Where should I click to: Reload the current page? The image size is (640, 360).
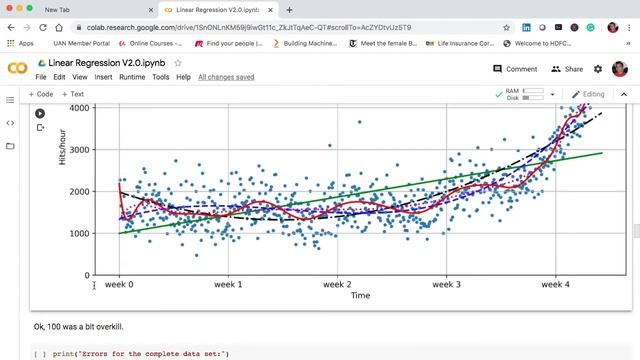click(x=43, y=27)
